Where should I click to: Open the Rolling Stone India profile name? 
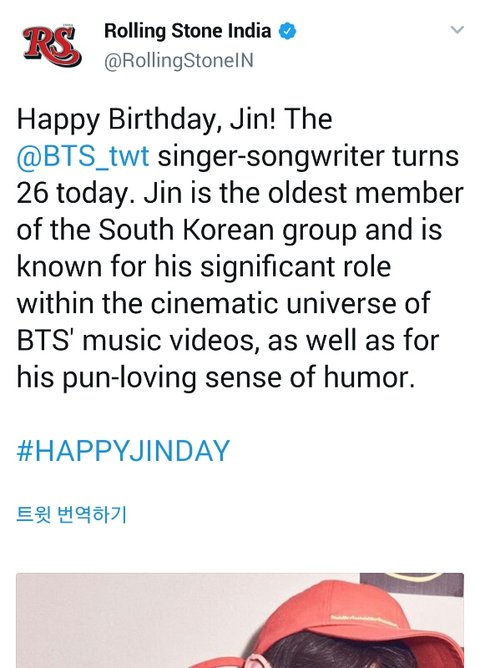pyautogui.click(x=187, y=31)
